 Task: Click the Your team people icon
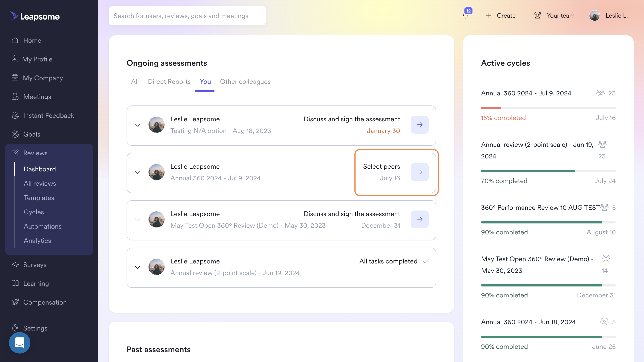tap(538, 15)
